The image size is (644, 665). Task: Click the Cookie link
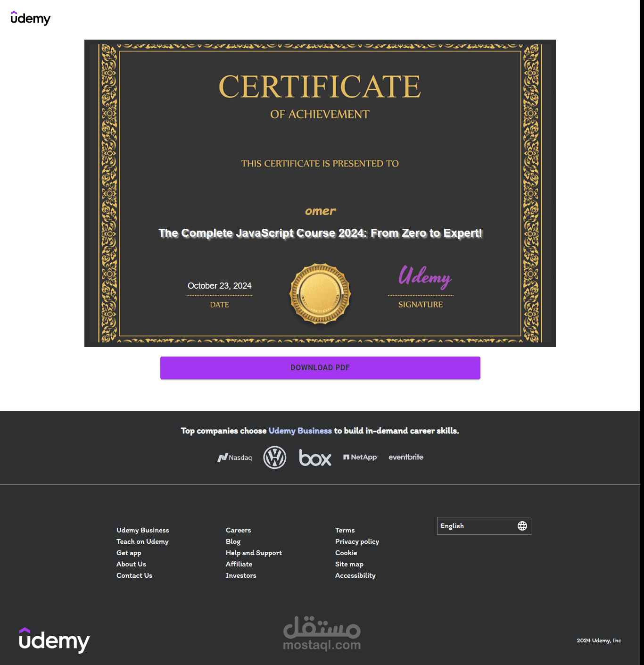(346, 553)
